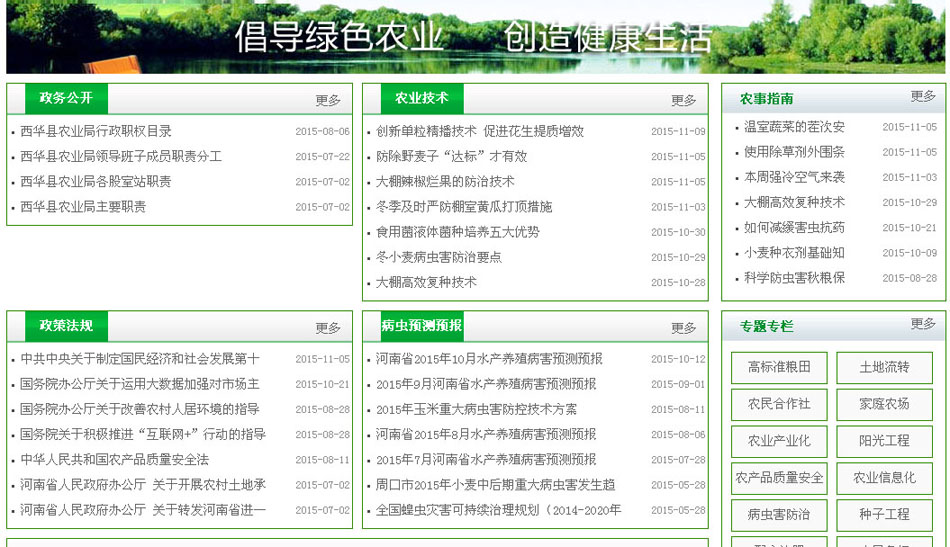Select the 土地流转 topic button
This screenshot has width=950, height=547.
coord(884,367)
